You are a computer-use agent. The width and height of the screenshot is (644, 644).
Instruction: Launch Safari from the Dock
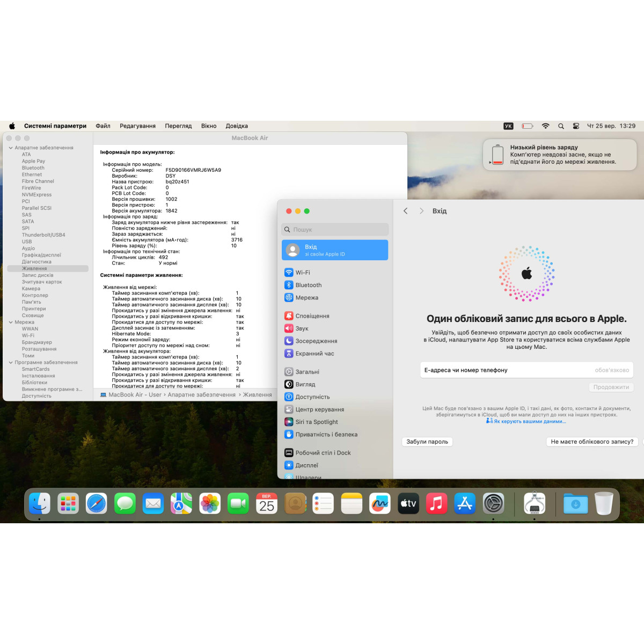coord(96,503)
